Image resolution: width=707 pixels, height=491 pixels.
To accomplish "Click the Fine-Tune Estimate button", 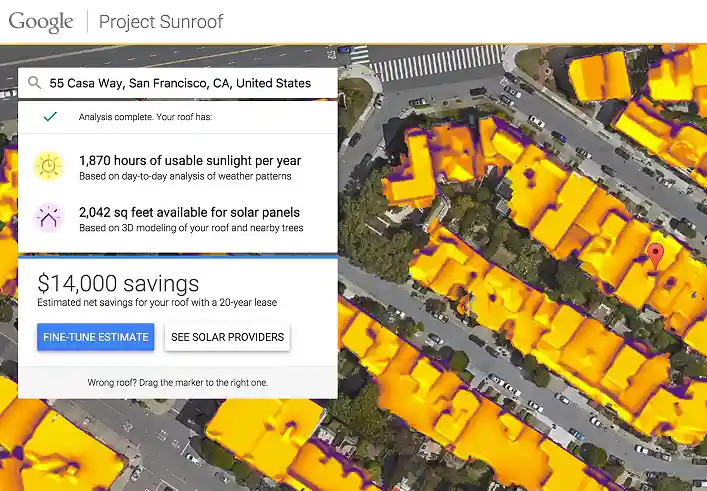I will (x=96, y=337).
